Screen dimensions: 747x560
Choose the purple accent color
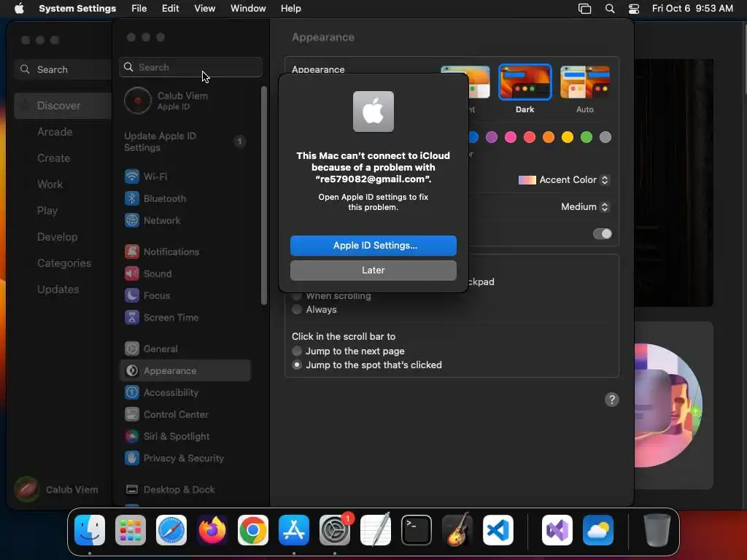pos(492,138)
